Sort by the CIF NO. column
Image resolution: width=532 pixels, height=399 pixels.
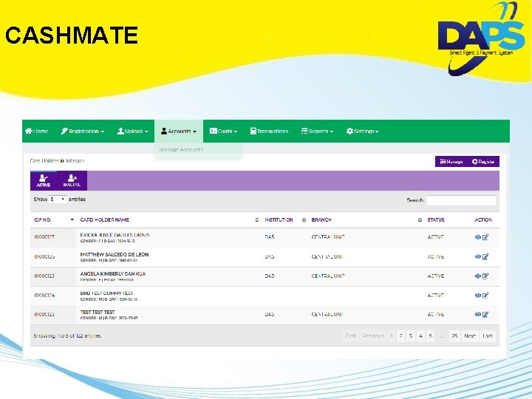coord(54,220)
